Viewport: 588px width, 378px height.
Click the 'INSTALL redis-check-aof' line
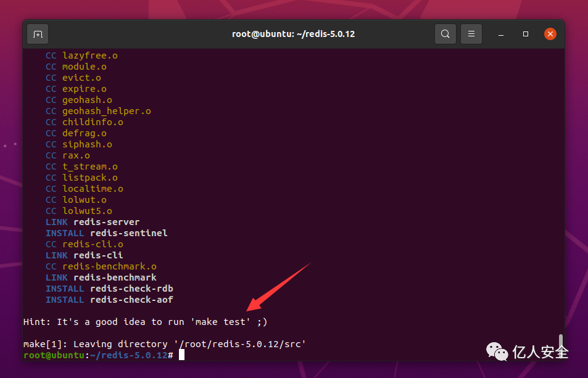tap(109, 300)
